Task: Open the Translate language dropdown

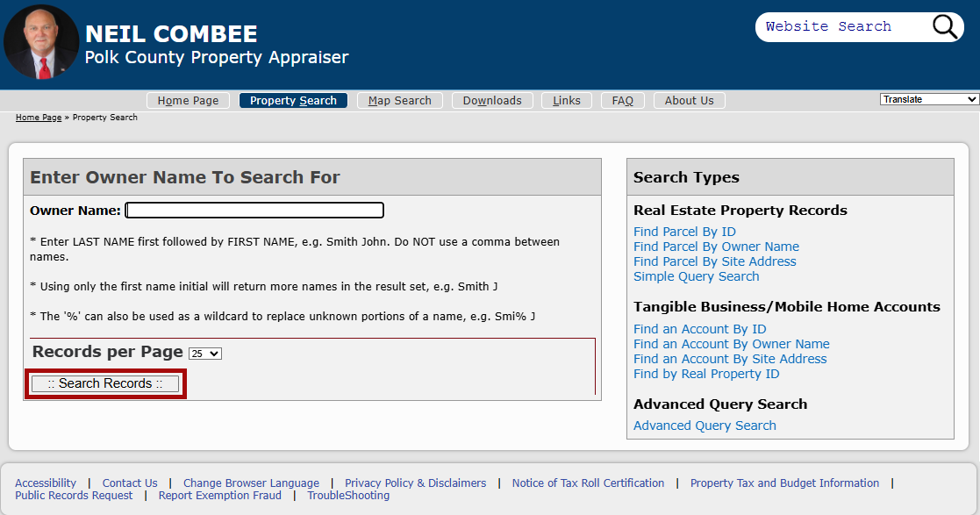Action: tap(927, 98)
